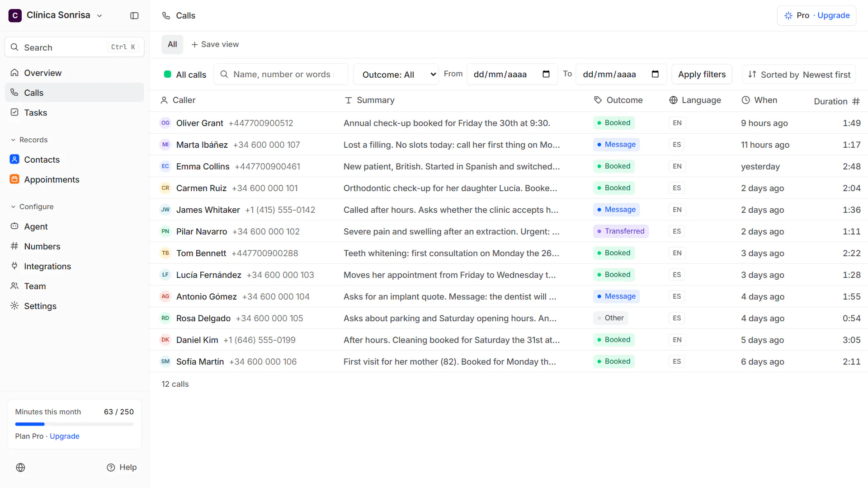Viewport: 868px width, 488px height.
Task: Click the From date field
Action: tap(511, 75)
